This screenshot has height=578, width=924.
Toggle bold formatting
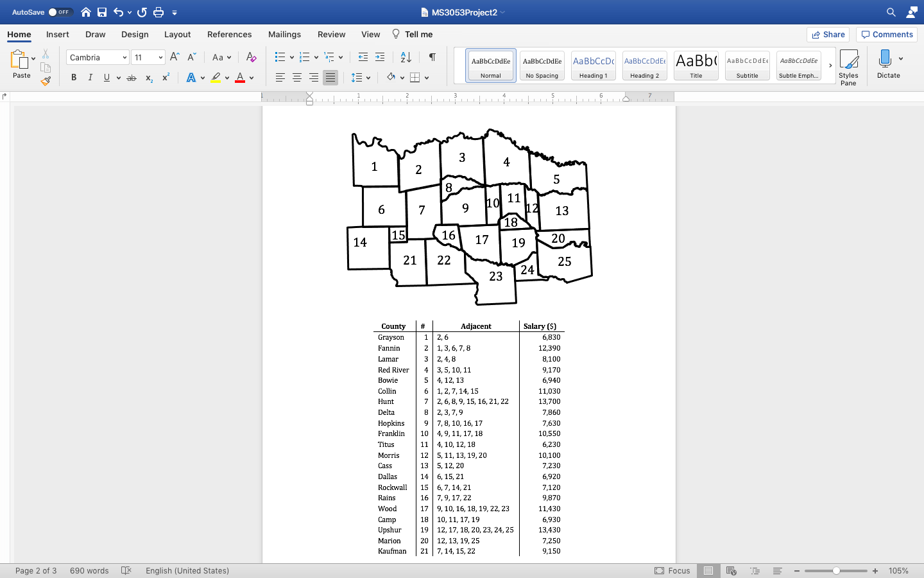74,78
